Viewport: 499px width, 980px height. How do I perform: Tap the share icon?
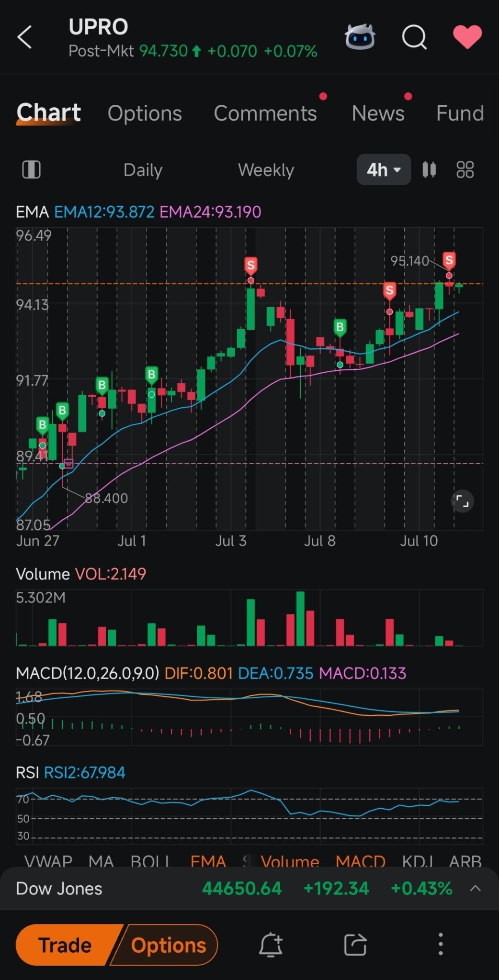coord(355,945)
